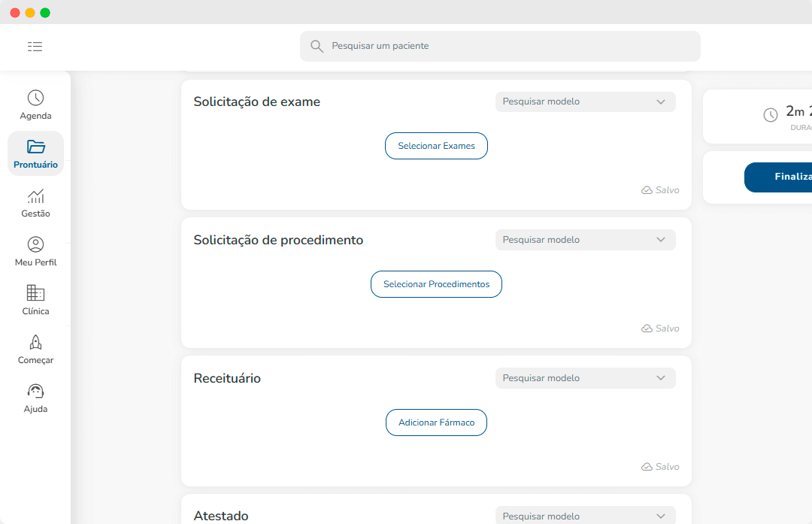Viewport: 812px width, 524px height.
Task: Click the Selecionar Exames button
Action: 436,146
